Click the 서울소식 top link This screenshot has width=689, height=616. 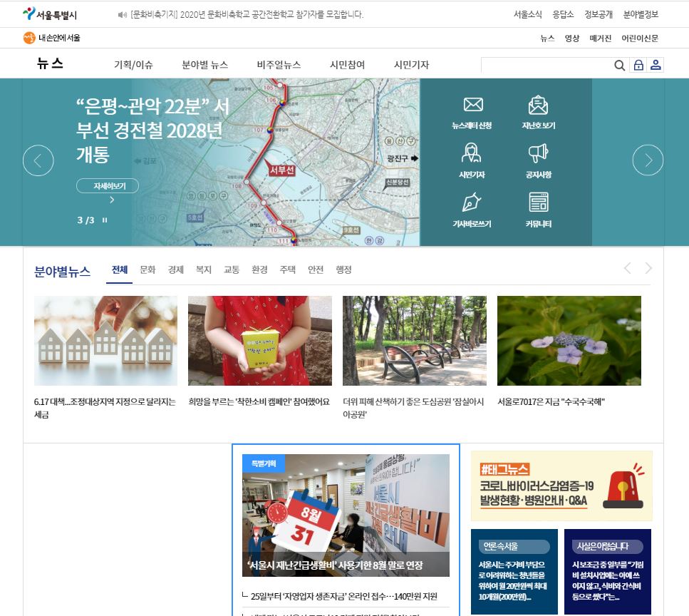(528, 14)
